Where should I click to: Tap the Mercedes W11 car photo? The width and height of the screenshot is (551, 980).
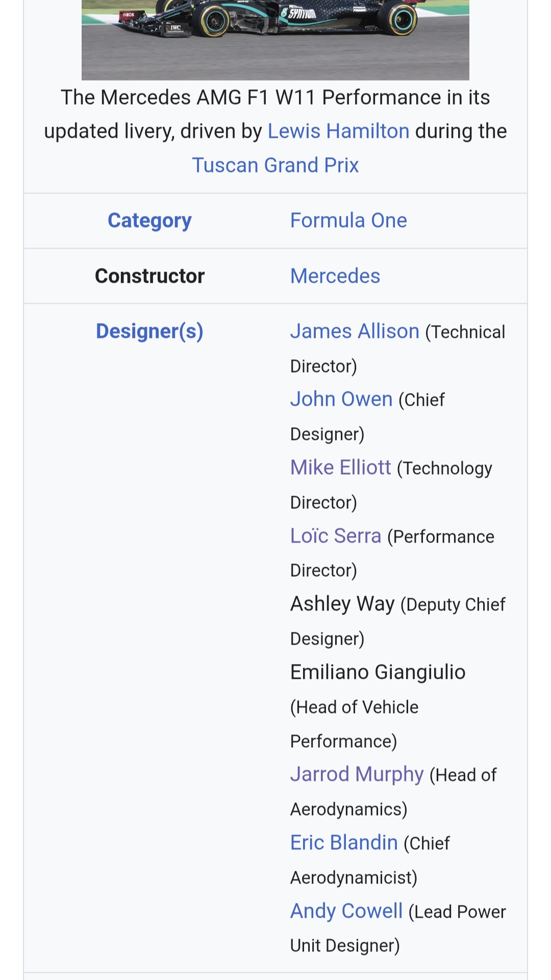[275, 40]
